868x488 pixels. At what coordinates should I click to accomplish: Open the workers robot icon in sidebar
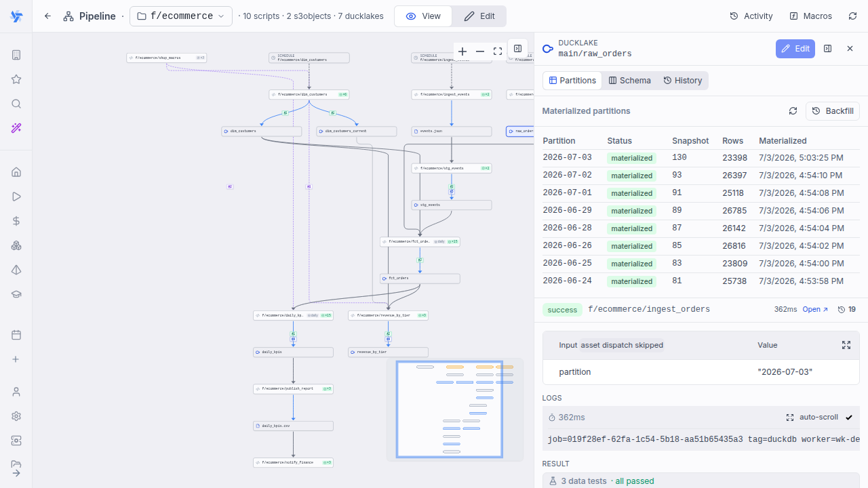(x=16, y=441)
